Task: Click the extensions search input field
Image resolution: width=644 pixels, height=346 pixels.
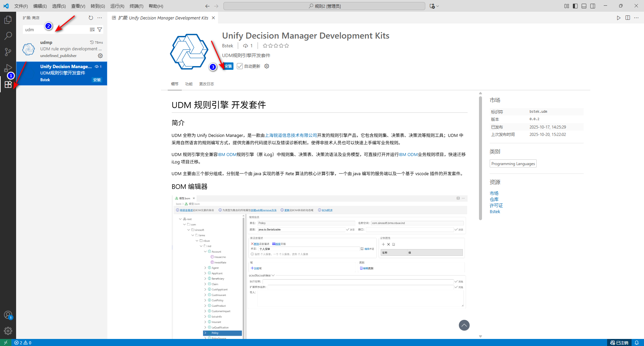Action: 55,30
